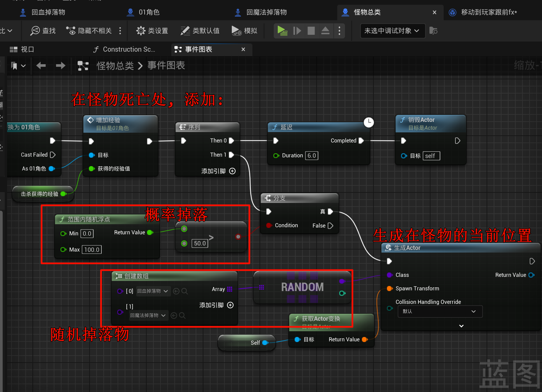Click the Eject button in toolbar

(325, 31)
